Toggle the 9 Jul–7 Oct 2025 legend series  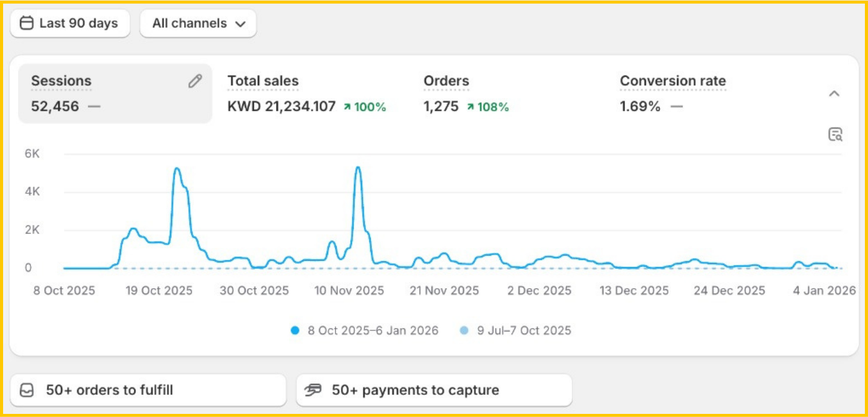point(516,331)
